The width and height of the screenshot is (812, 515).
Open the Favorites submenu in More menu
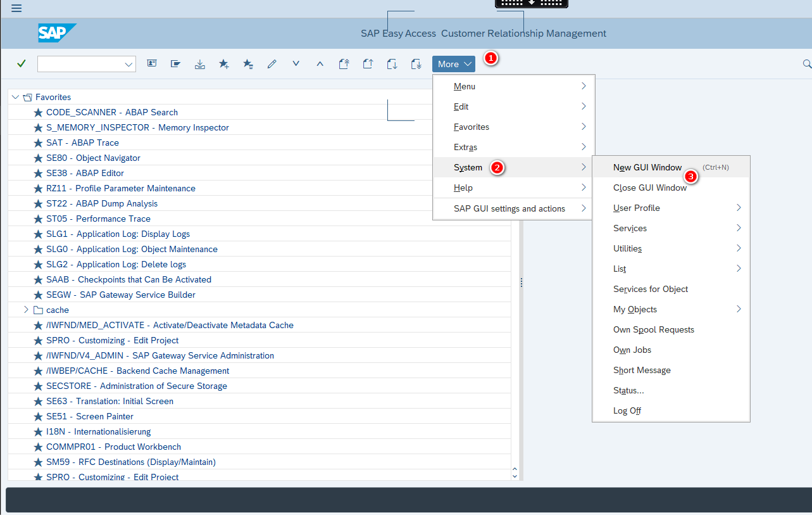click(x=513, y=127)
